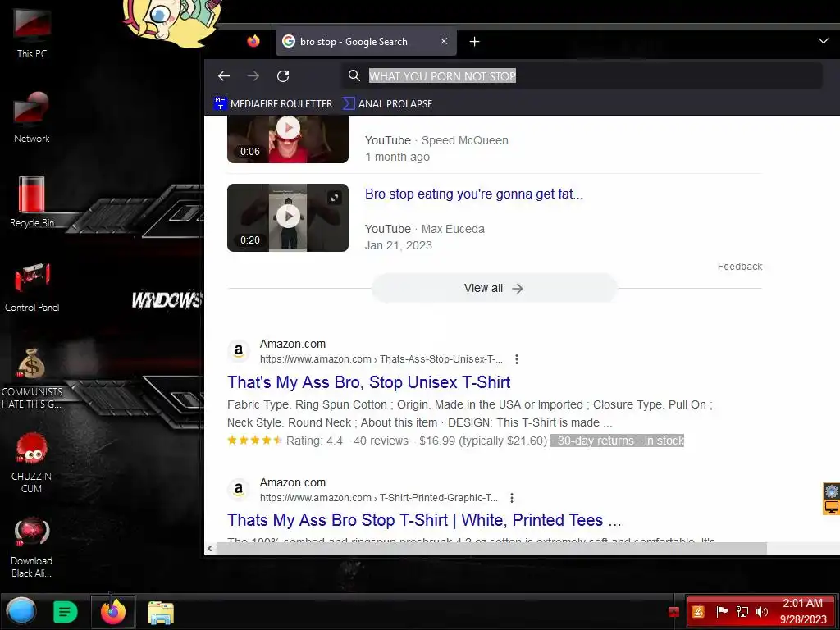Click the View all videos button
Viewport: 840px width, 630px height.
(494, 288)
